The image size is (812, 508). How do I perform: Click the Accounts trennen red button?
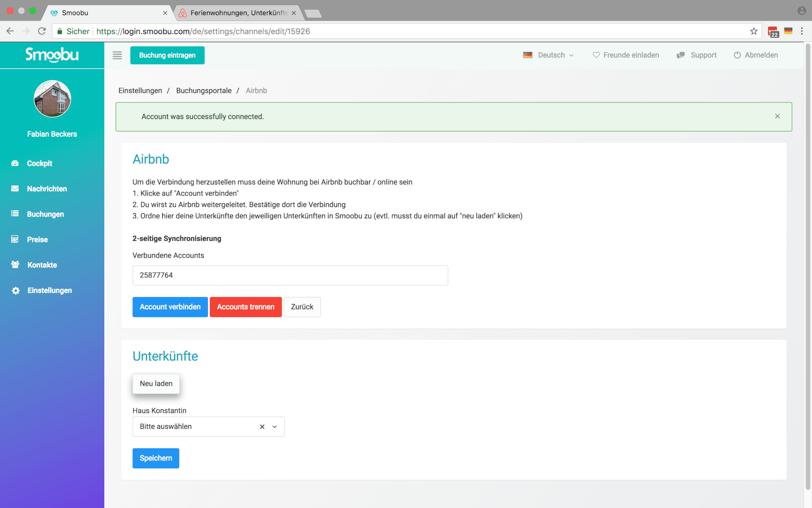(x=245, y=307)
